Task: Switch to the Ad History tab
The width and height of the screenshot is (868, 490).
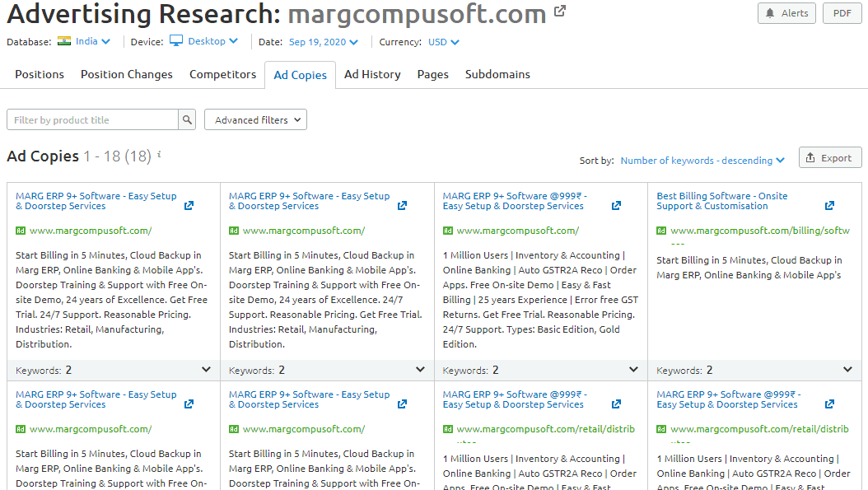Action: point(372,74)
